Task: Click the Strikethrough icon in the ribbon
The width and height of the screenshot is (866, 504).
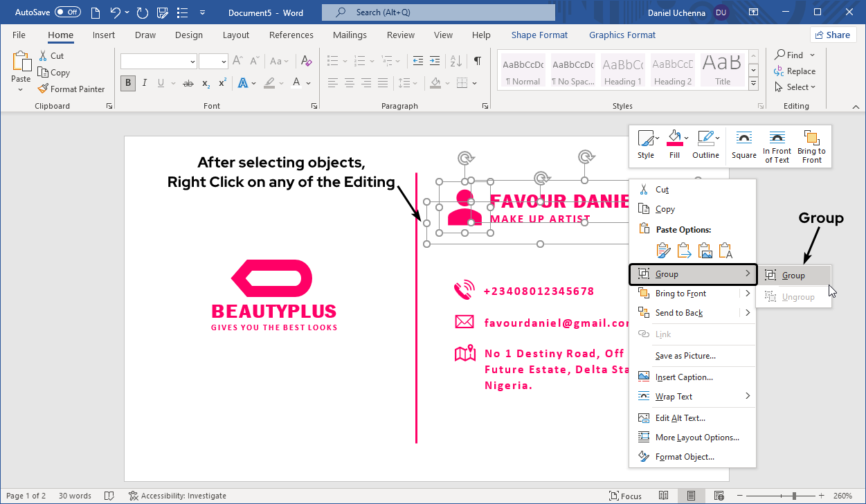Action: click(188, 83)
